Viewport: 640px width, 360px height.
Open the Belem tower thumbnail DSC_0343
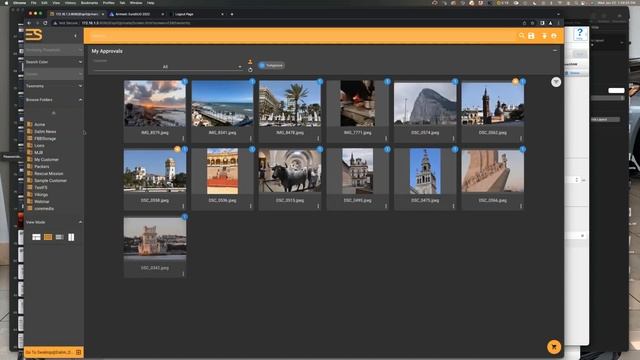(x=155, y=238)
